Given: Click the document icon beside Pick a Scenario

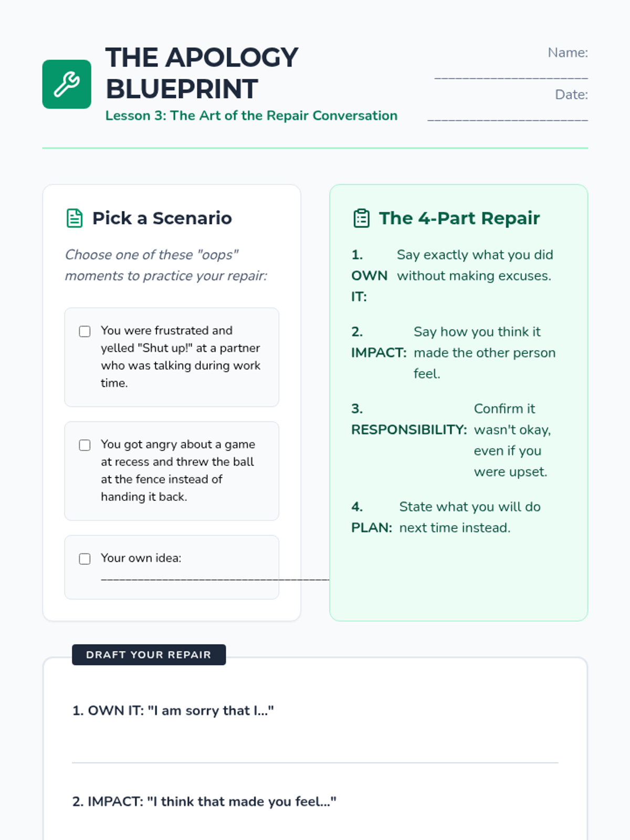Looking at the screenshot, I should (x=75, y=218).
